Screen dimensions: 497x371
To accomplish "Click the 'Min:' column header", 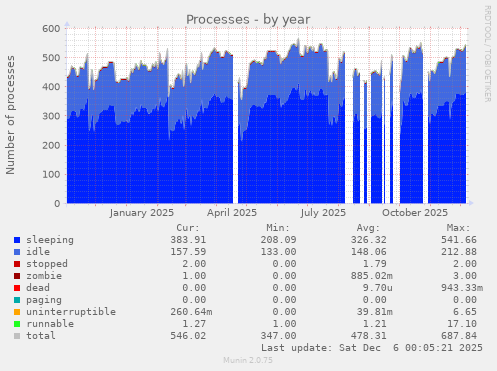I will (x=278, y=228).
